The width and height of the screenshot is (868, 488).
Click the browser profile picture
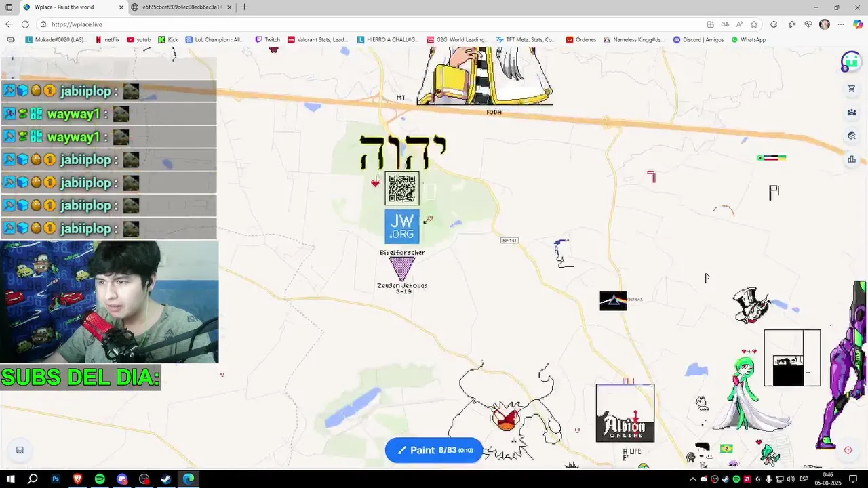(825, 24)
